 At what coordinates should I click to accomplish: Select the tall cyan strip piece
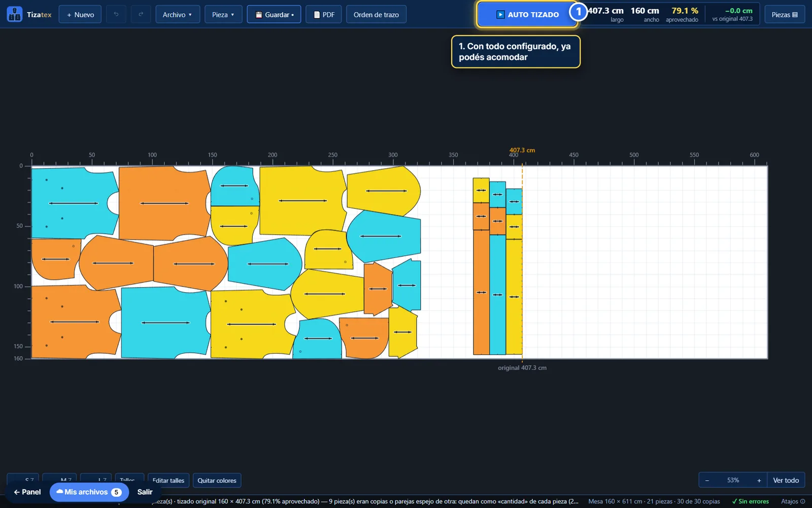pos(497,295)
